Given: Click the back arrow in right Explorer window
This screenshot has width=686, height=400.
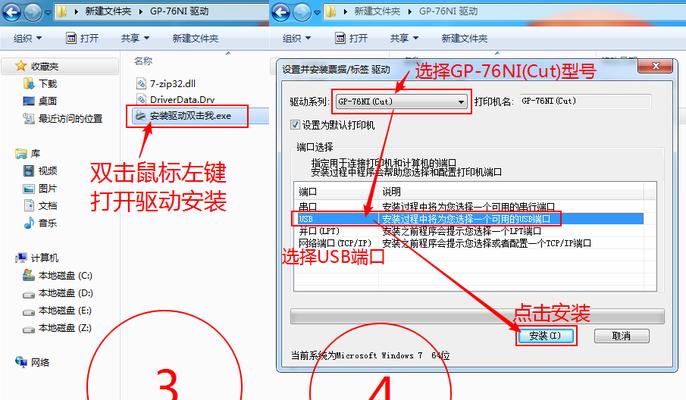Looking at the screenshot, I should point(281,12).
